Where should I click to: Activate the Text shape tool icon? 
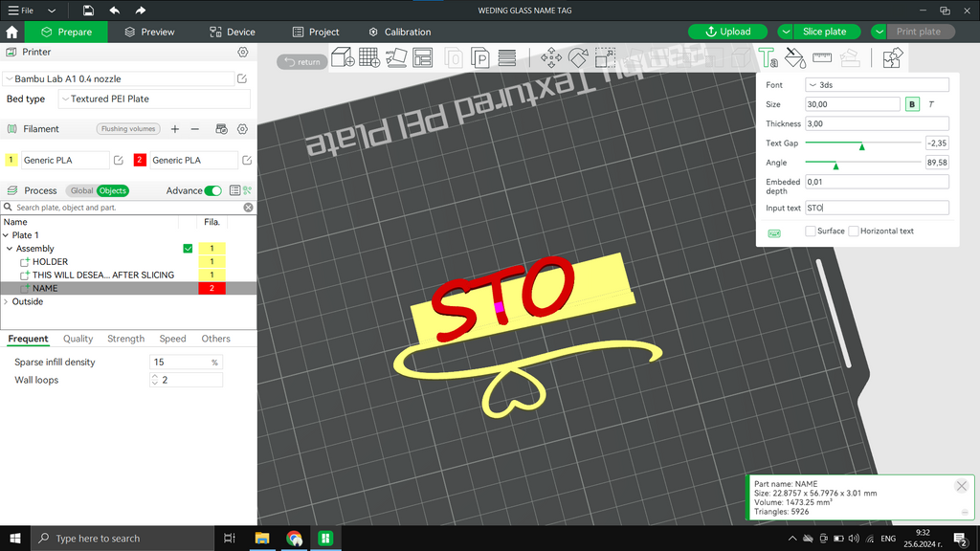[x=768, y=58]
